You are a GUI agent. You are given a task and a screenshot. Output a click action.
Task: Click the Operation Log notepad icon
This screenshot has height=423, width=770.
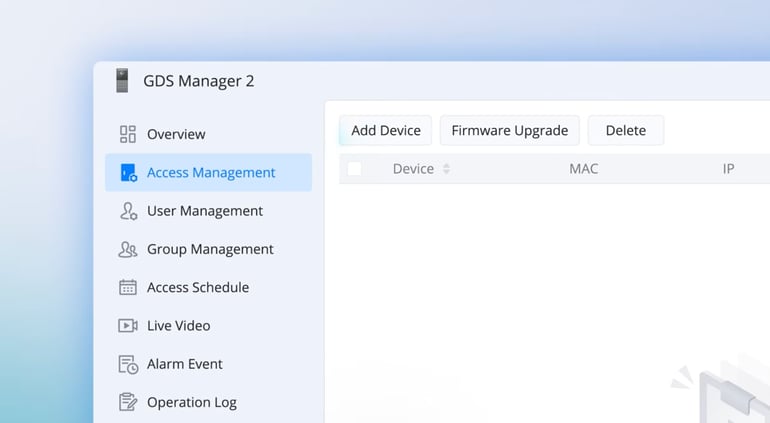click(128, 402)
